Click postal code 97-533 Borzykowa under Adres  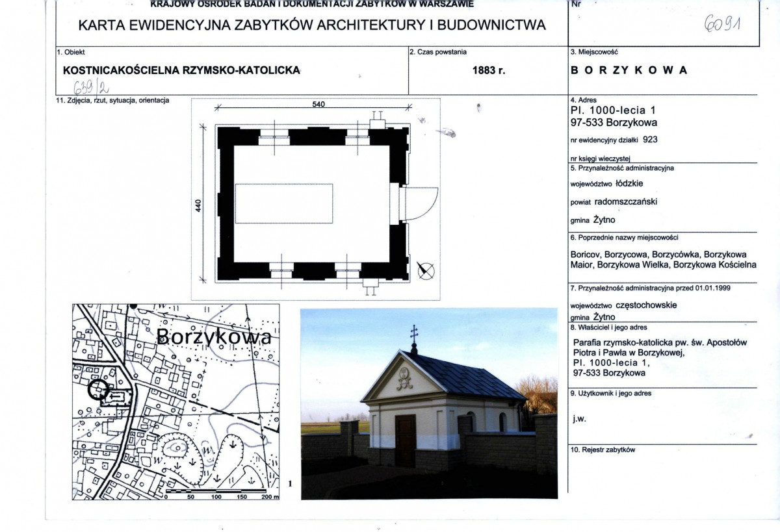click(613, 122)
